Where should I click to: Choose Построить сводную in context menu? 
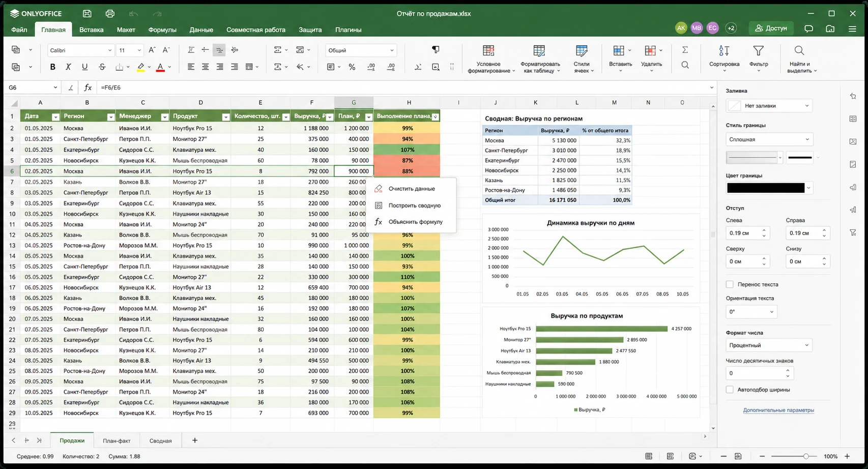(x=411, y=206)
